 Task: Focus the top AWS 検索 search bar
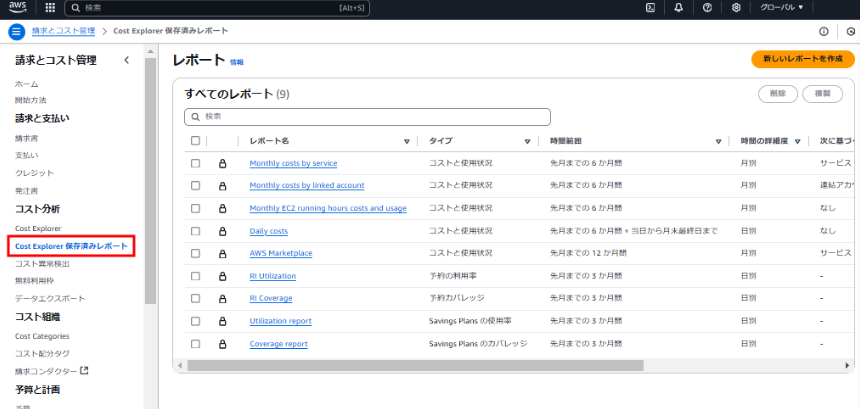217,8
